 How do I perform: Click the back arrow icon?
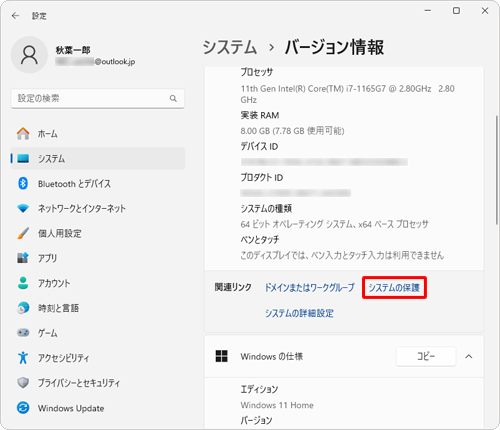click(15, 16)
